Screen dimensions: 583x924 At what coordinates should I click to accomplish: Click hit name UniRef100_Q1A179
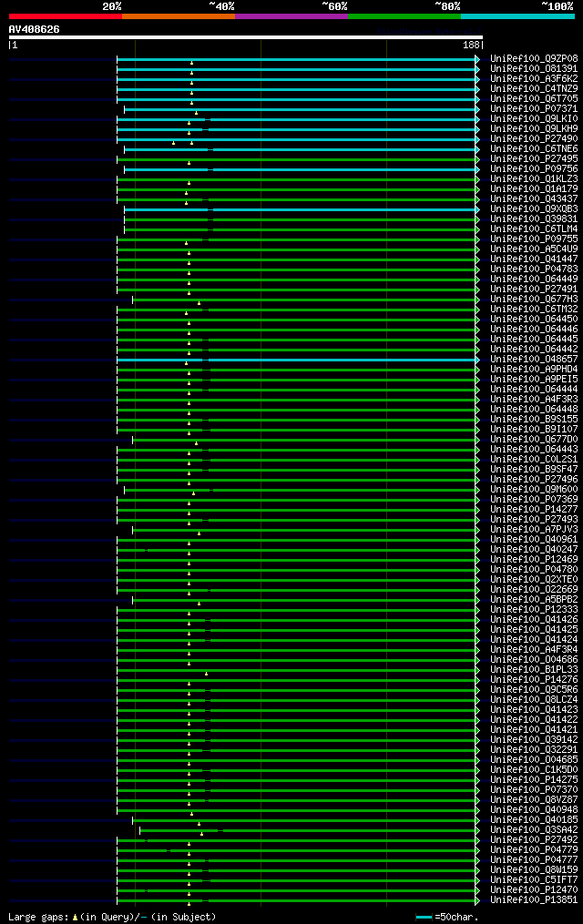tap(534, 188)
